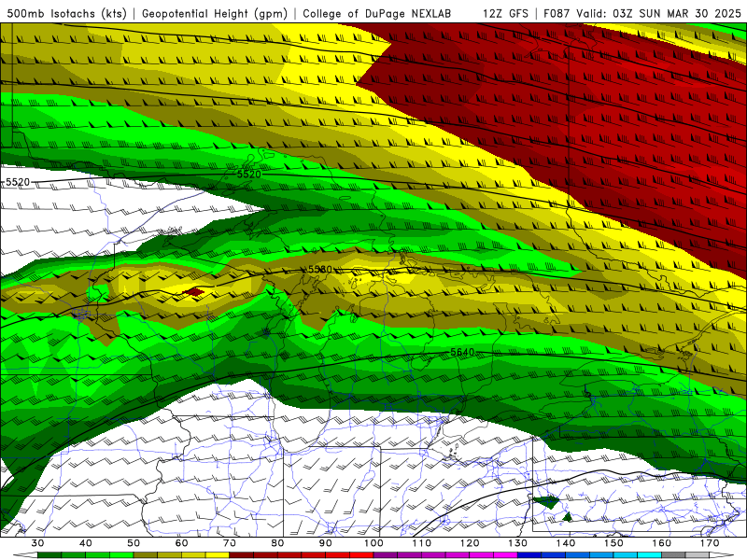Viewport: 747px width, 560px height.
Task: Click the '500mb Isotachs (kts)' title text
Action: 66,13
